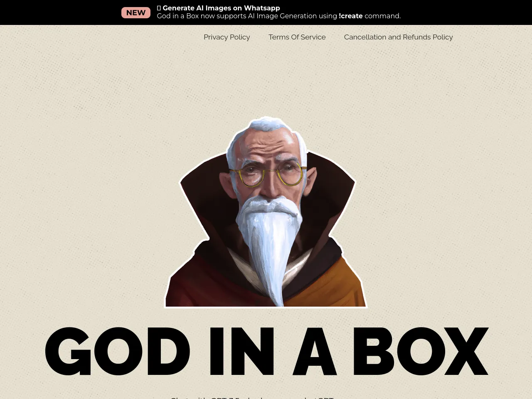Click the bold !create command text

[x=350, y=16]
